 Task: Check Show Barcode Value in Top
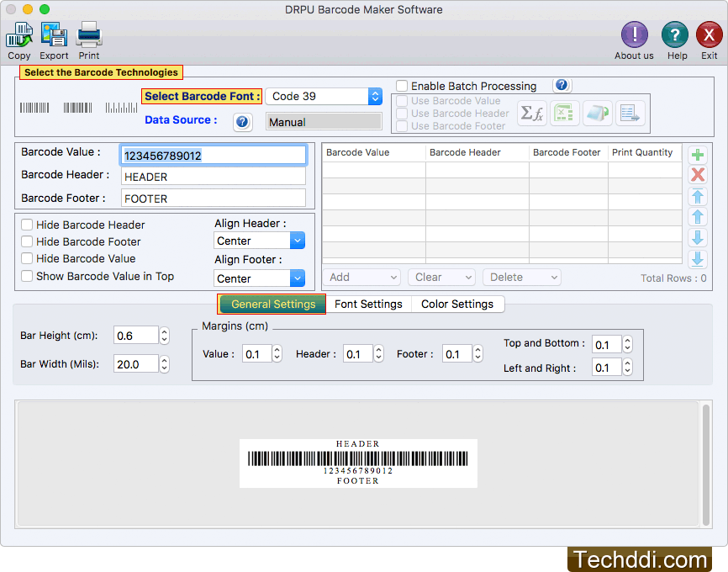(27, 276)
